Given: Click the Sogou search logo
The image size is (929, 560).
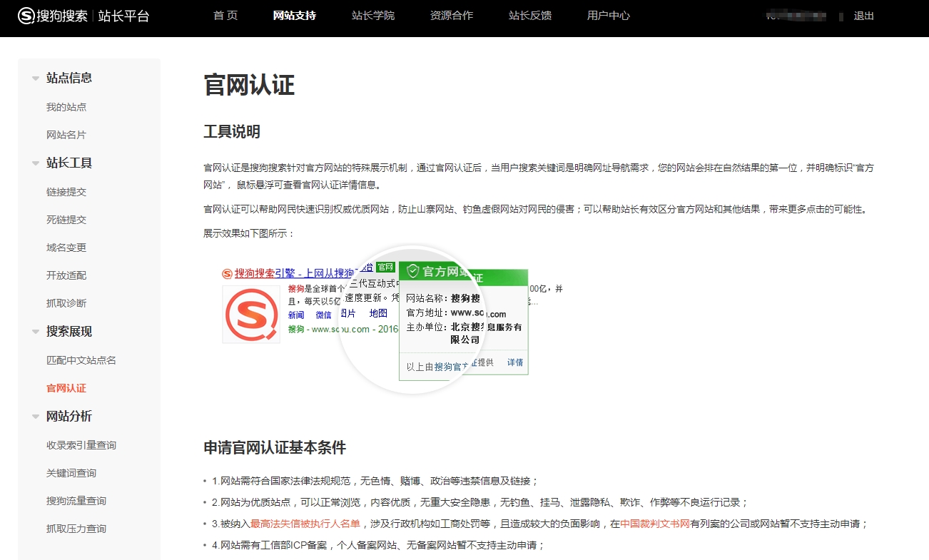Looking at the screenshot, I should coord(52,16).
